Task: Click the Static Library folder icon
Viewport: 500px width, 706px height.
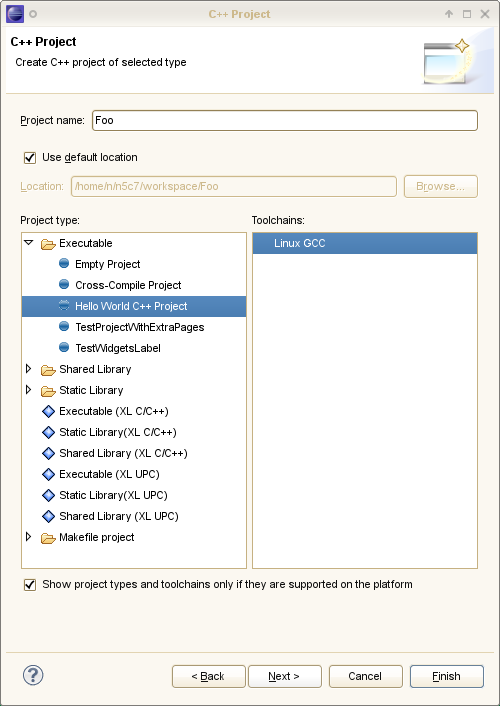Action: [48, 391]
